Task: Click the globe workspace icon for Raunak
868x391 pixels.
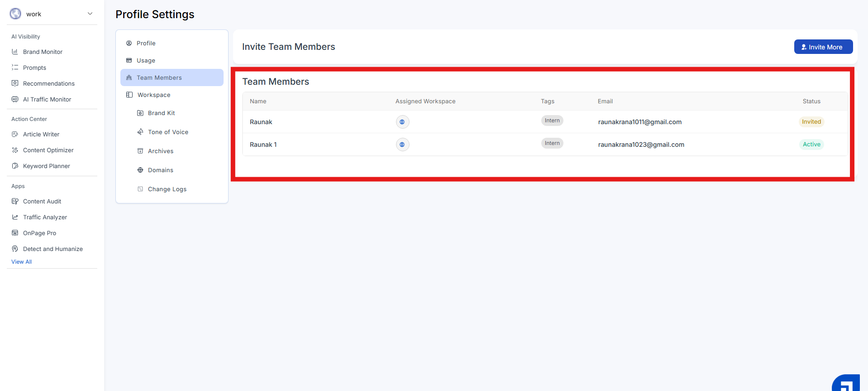Action: (402, 122)
